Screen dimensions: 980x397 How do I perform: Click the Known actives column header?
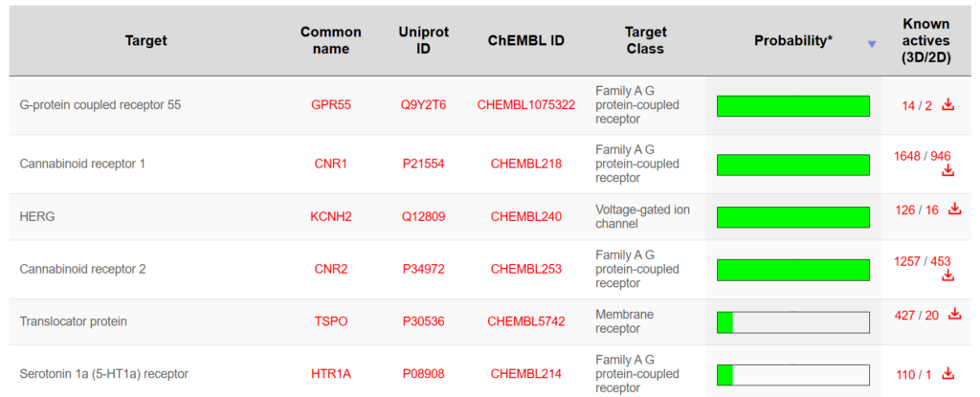[925, 40]
